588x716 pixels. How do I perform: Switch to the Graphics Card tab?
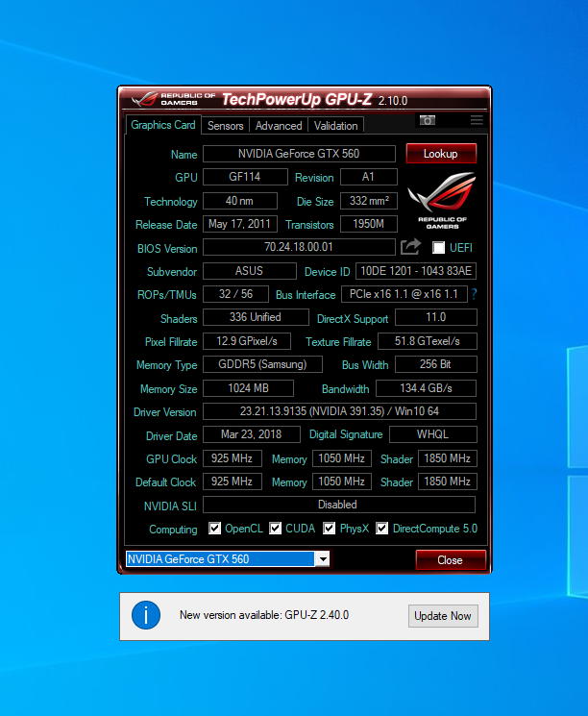[x=163, y=125]
